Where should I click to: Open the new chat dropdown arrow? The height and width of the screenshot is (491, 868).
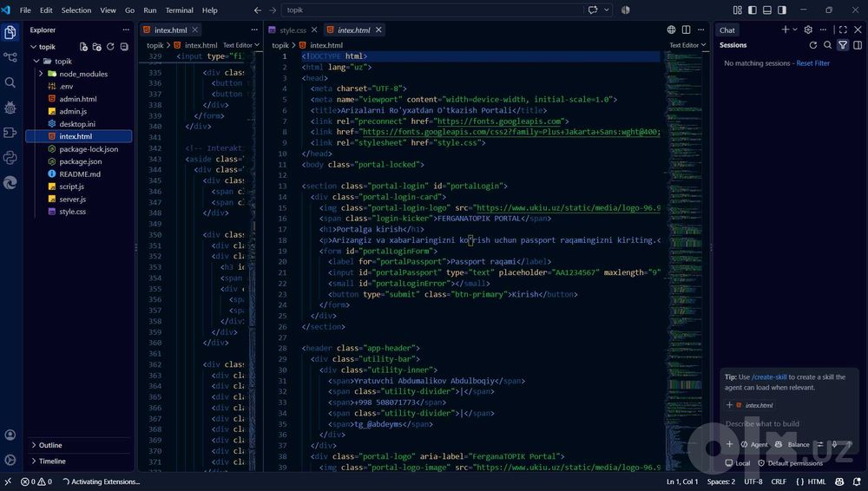tap(795, 29)
